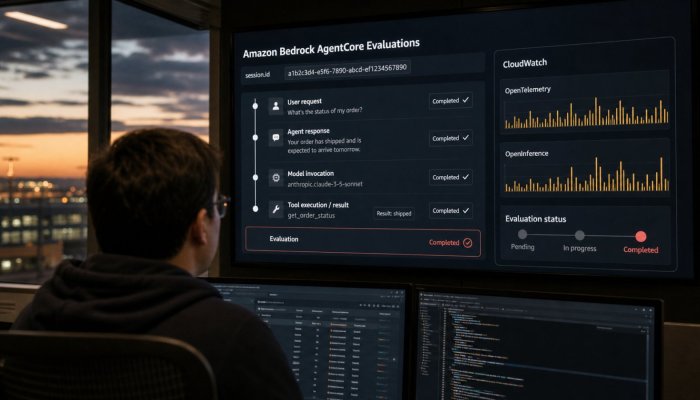Click the Evaluation row's circled checkmark icon
700x400 pixels.
coord(467,242)
